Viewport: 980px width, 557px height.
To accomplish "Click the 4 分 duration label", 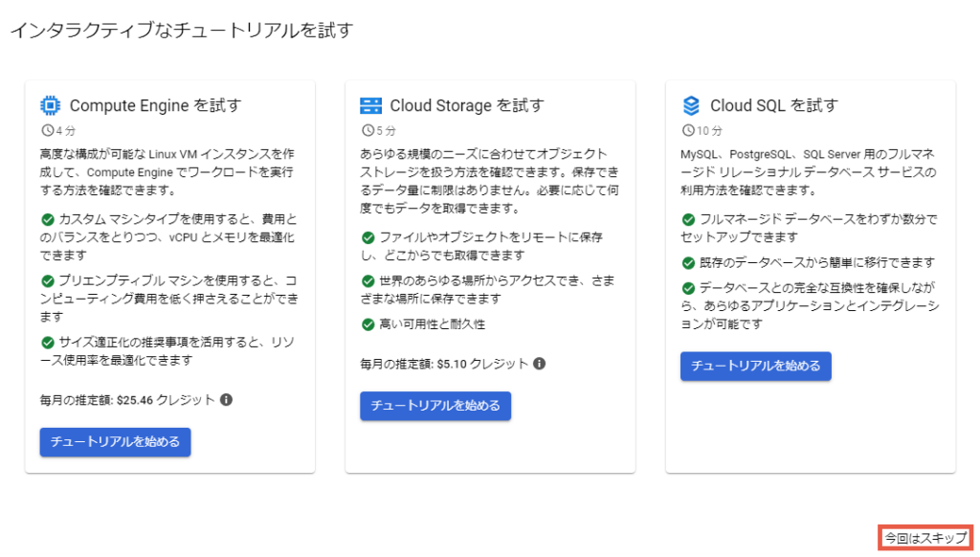I will tap(66, 131).
